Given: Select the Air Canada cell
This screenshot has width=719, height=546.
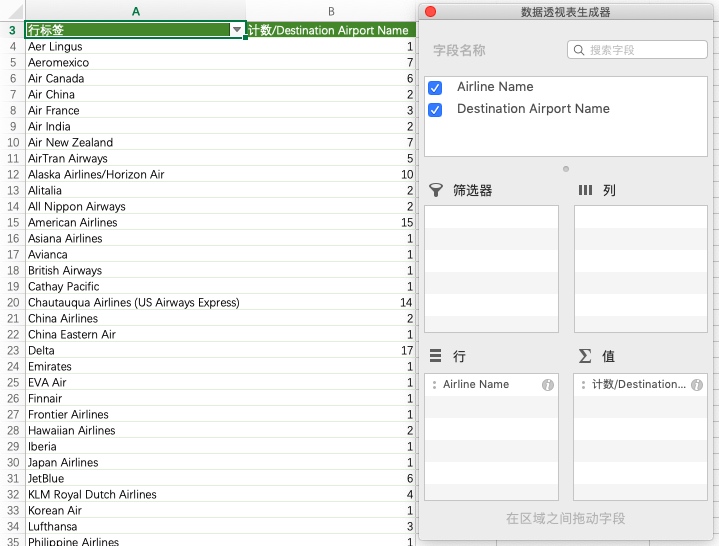Looking at the screenshot, I should coord(136,78).
